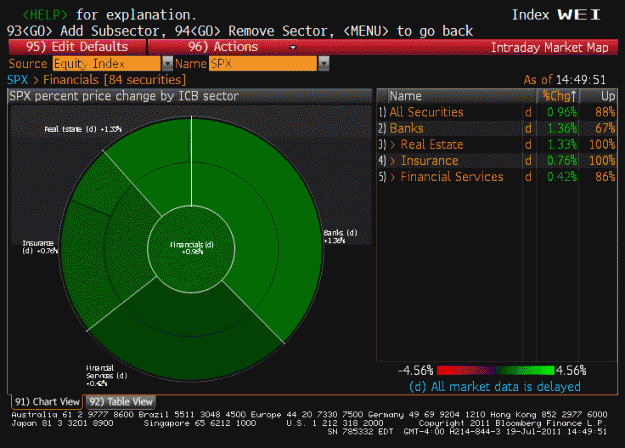Screen dimensions: 625x448
Task: Click the 4.56% scale maximum label
Action: [571, 371]
